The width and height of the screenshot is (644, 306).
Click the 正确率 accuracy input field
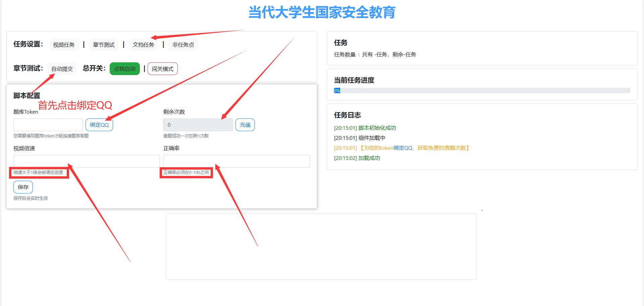[x=236, y=161]
